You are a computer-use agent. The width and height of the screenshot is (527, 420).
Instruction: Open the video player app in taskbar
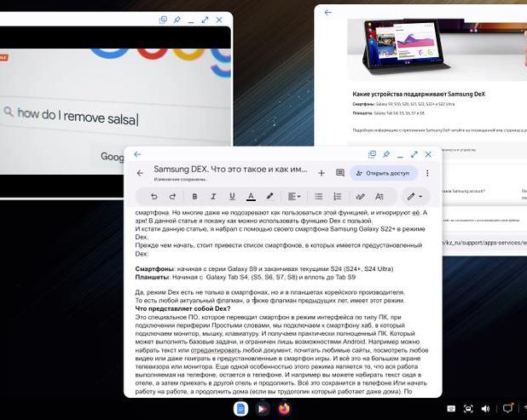[263, 409]
